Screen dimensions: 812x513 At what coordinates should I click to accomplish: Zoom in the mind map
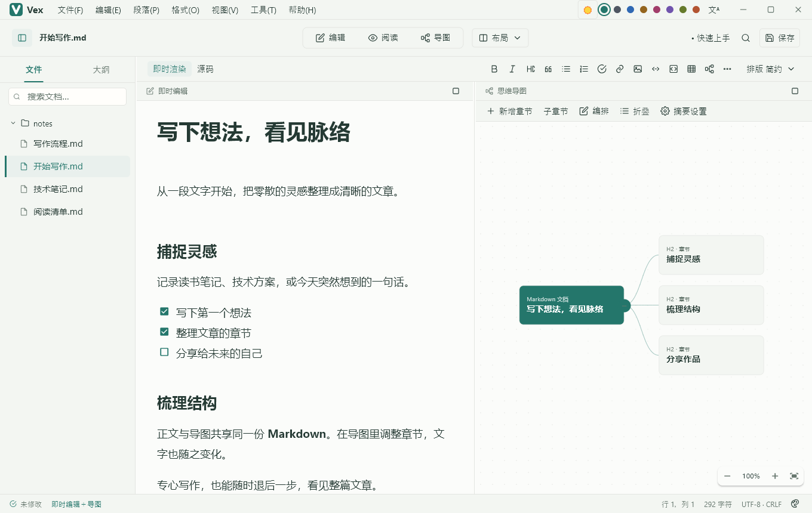[x=775, y=476]
